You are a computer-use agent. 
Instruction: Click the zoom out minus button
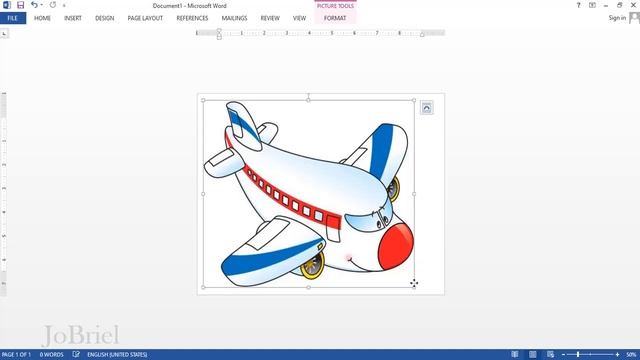(563, 355)
